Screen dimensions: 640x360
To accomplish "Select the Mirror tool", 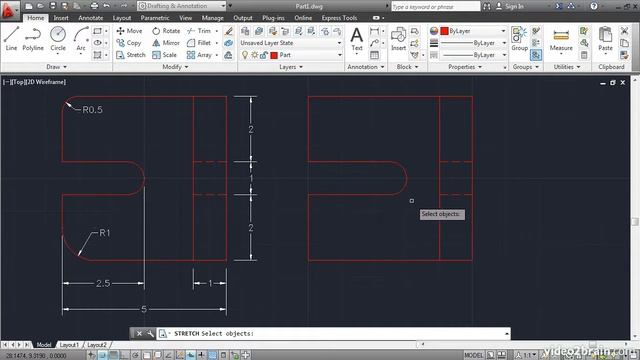I will click(x=166, y=42).
